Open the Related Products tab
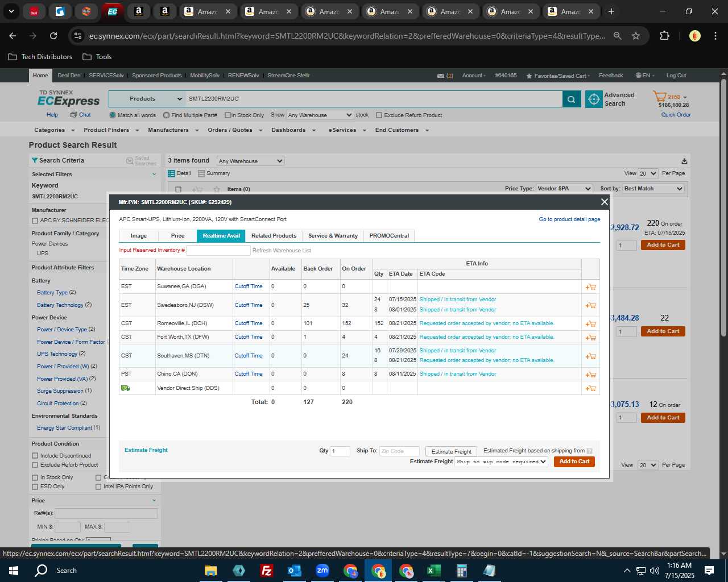Screen dimensions: 728x582 [274, 236]
